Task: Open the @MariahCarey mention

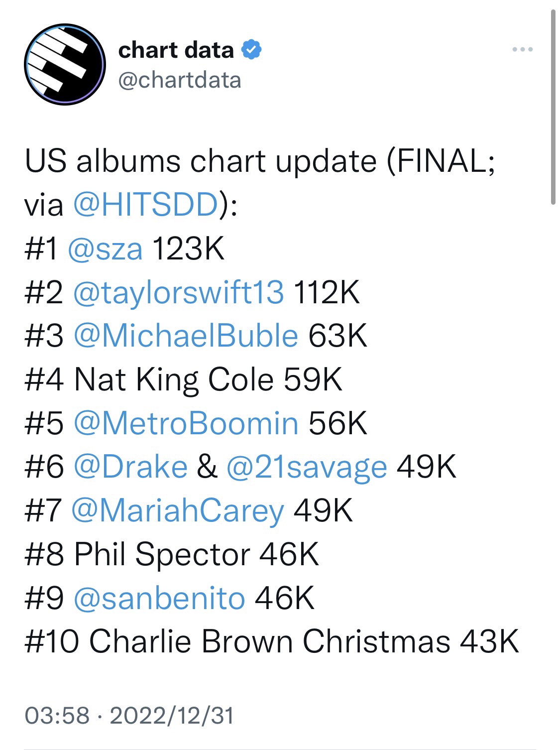Action: 178,511
